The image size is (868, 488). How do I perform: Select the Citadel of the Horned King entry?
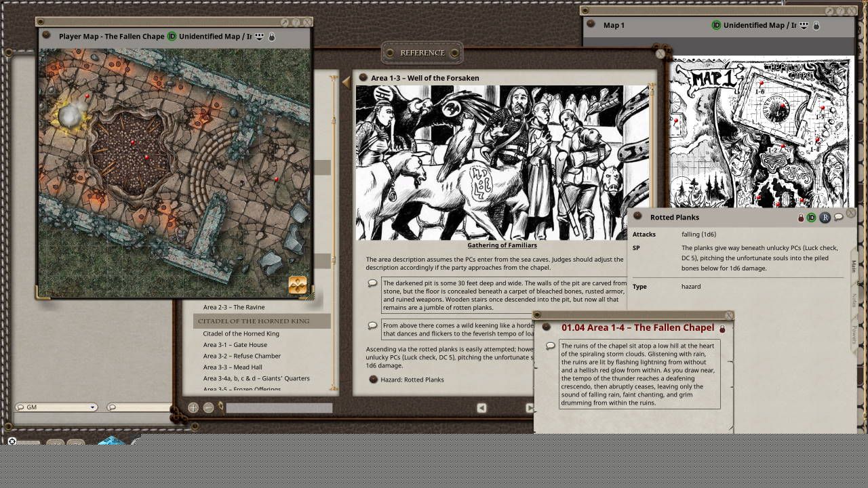coord(241,333)
